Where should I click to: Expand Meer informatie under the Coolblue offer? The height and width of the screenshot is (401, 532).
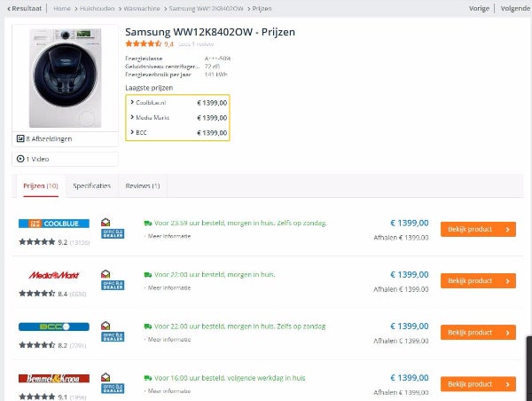(168, 236)
